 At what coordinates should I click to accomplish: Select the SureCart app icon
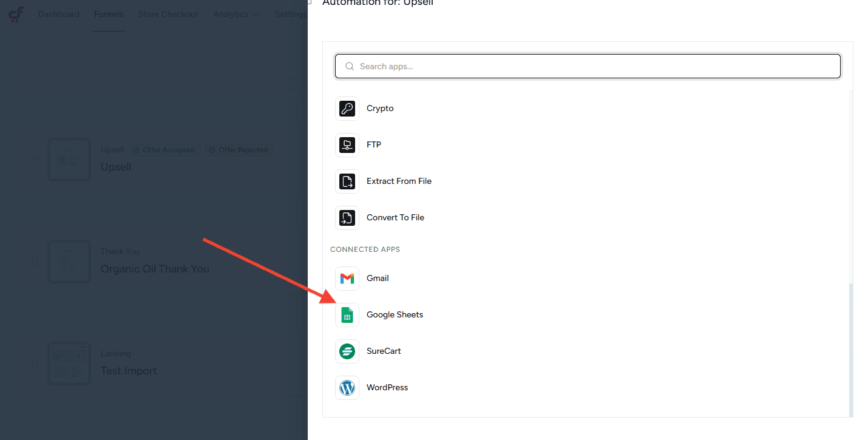click(347, 351)
